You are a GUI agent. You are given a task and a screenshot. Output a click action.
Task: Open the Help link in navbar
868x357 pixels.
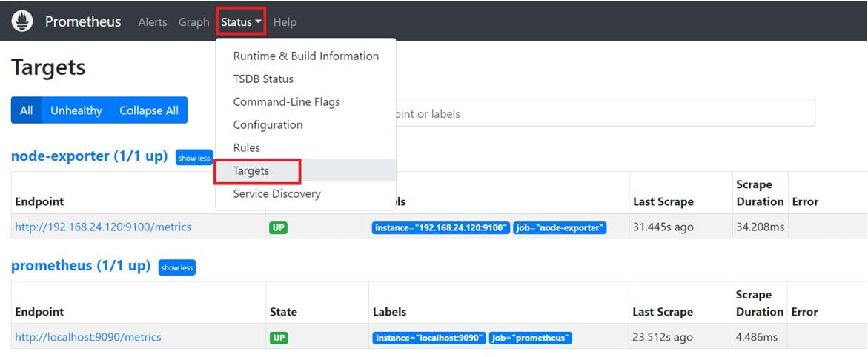(285, 22)
